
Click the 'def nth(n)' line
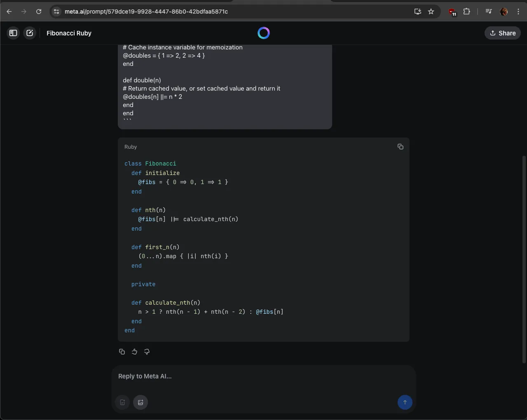coord(148,210)
